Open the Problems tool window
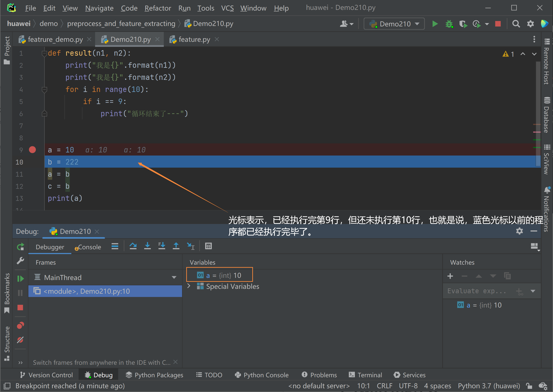This screenshot has width=553, height=392. coord(319,375)
